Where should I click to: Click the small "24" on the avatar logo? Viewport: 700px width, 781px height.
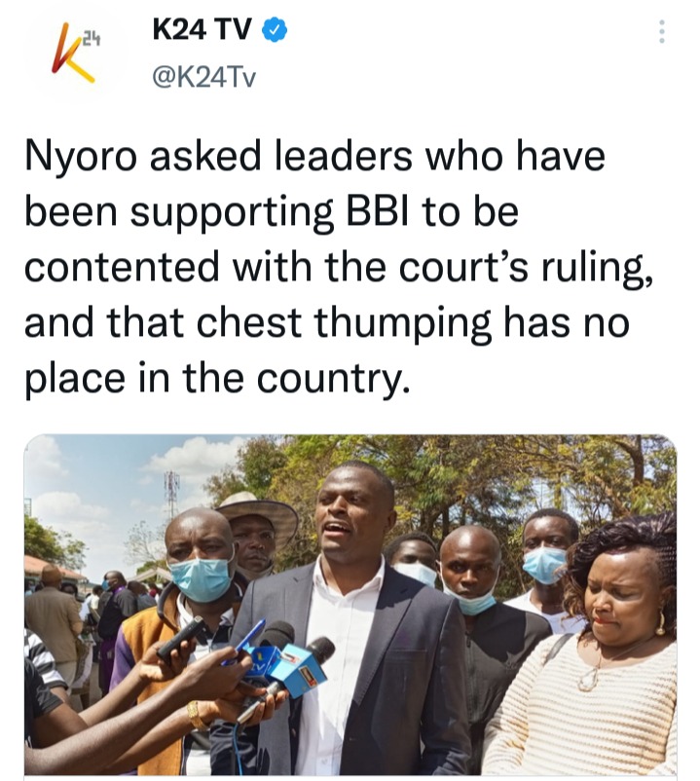[92, 38]
